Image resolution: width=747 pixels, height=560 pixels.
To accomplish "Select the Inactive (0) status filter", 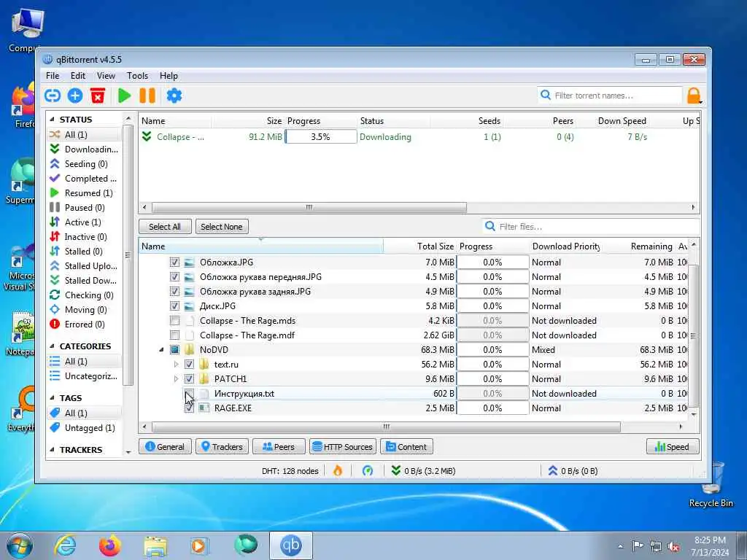I will [x=84, y=237].
